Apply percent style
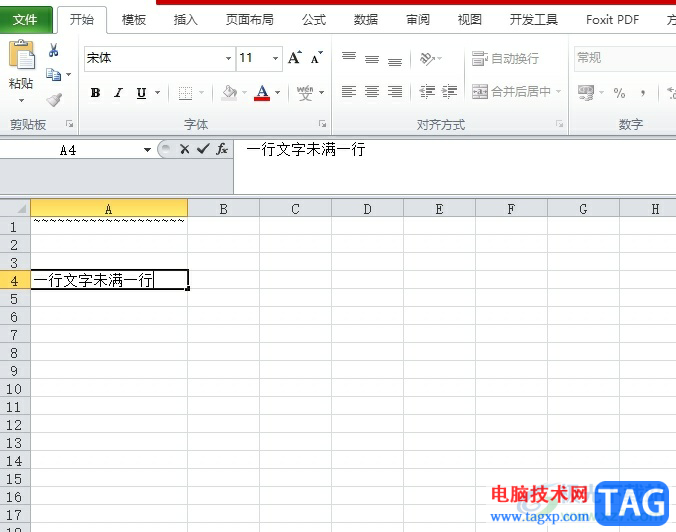676x532 pixels. 620,92
